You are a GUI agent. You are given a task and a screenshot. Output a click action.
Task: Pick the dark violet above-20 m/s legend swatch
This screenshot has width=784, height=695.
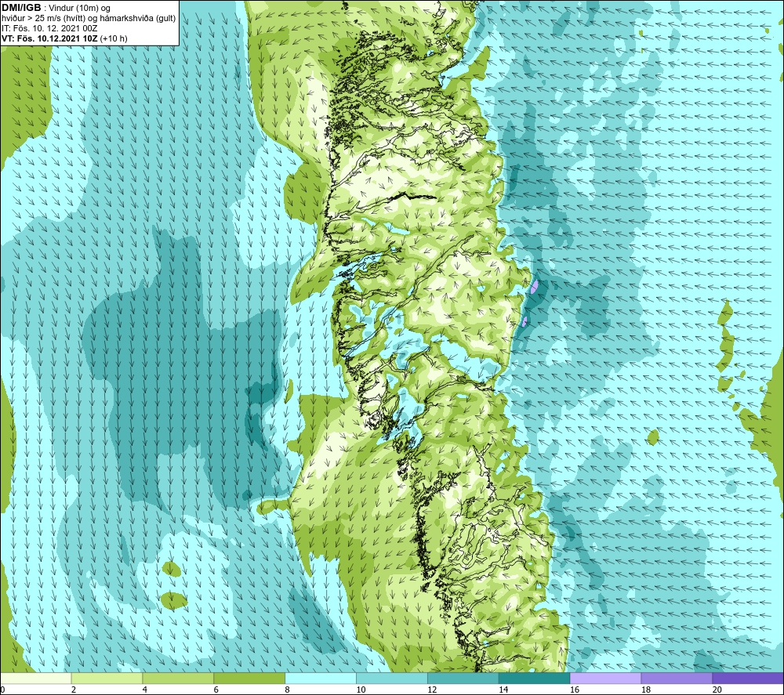click(x=748, y=678)
